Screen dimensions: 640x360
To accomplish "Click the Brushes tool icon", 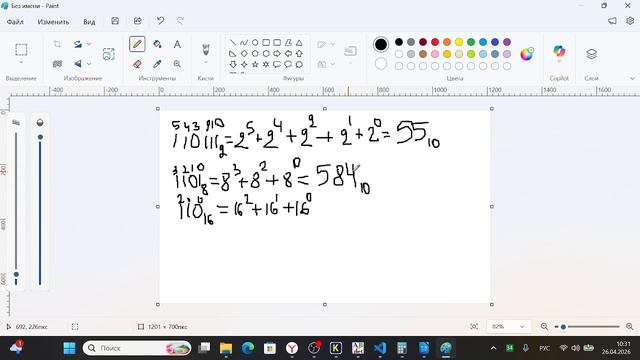I will pyautogui.click(x=206, y=50).
